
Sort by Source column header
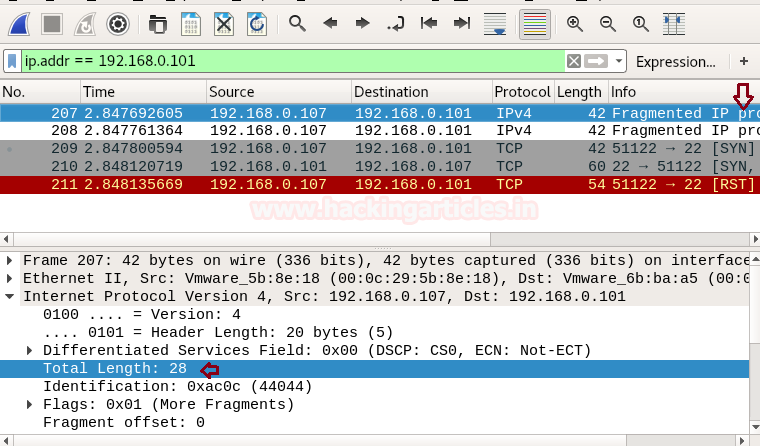(x=279, y=92)
